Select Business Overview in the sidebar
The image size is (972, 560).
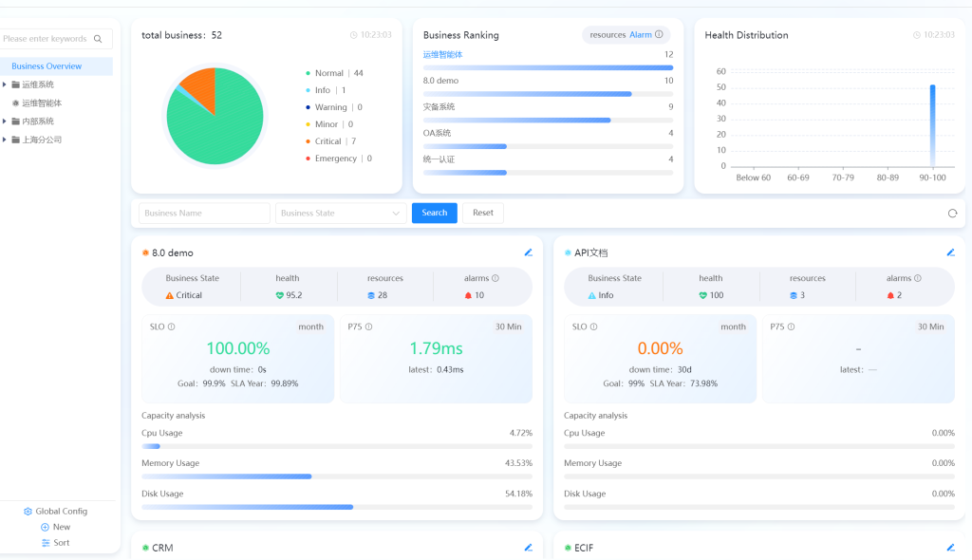click(x=47, y=66)
